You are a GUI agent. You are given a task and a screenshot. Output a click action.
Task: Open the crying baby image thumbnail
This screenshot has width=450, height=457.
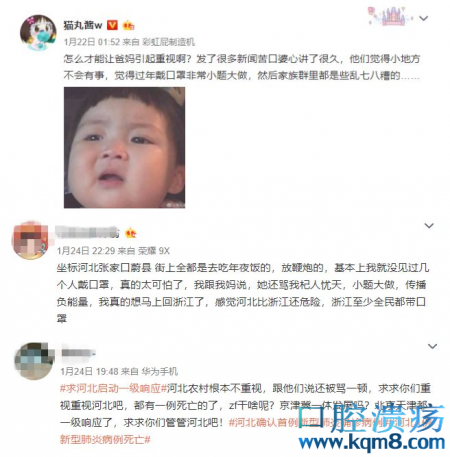click(124, 147)
